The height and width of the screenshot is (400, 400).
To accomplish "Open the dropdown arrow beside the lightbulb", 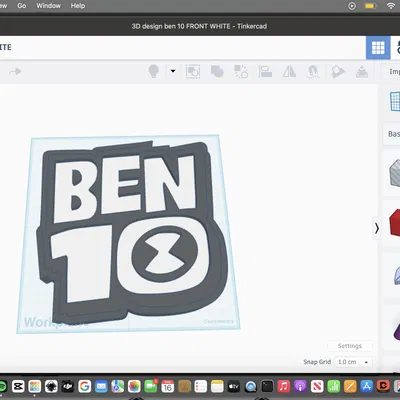I will 173,71.
